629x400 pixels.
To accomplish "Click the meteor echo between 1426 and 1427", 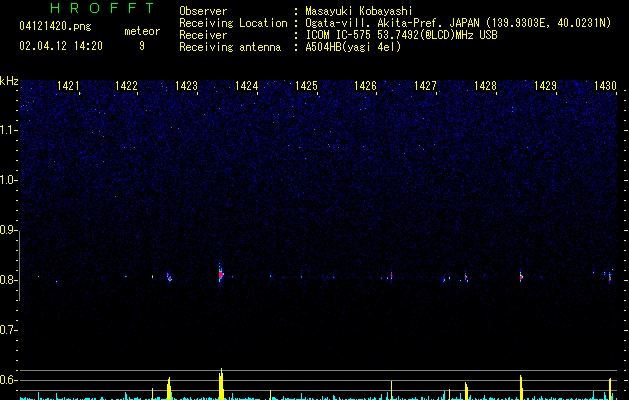I will (391, 276).
